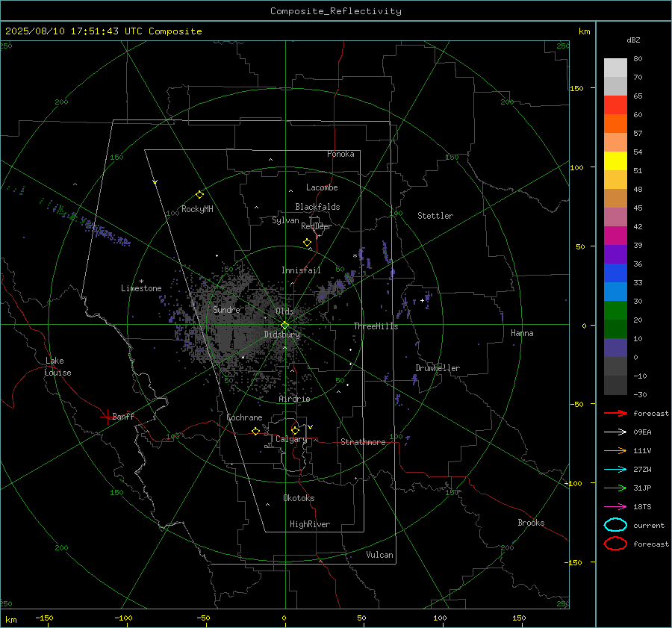
Task: Pick the orange 111V arrow symbol
Action: [615, 450]
